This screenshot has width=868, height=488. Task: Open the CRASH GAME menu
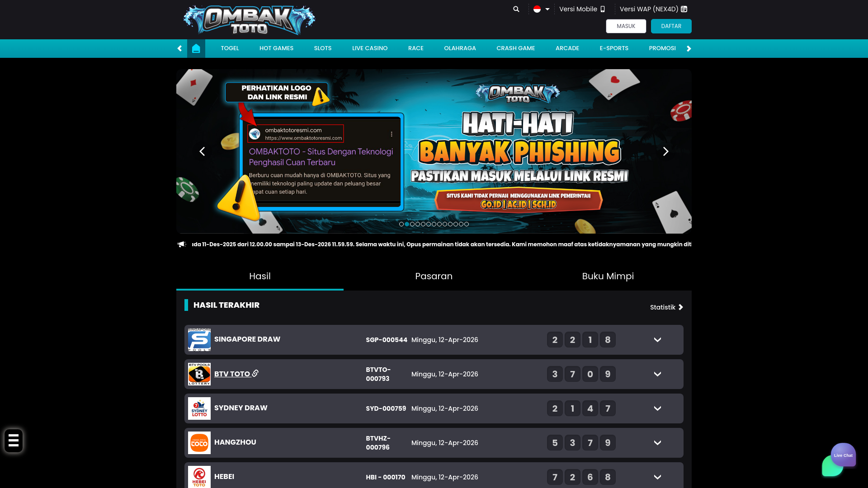coord(515,48)
